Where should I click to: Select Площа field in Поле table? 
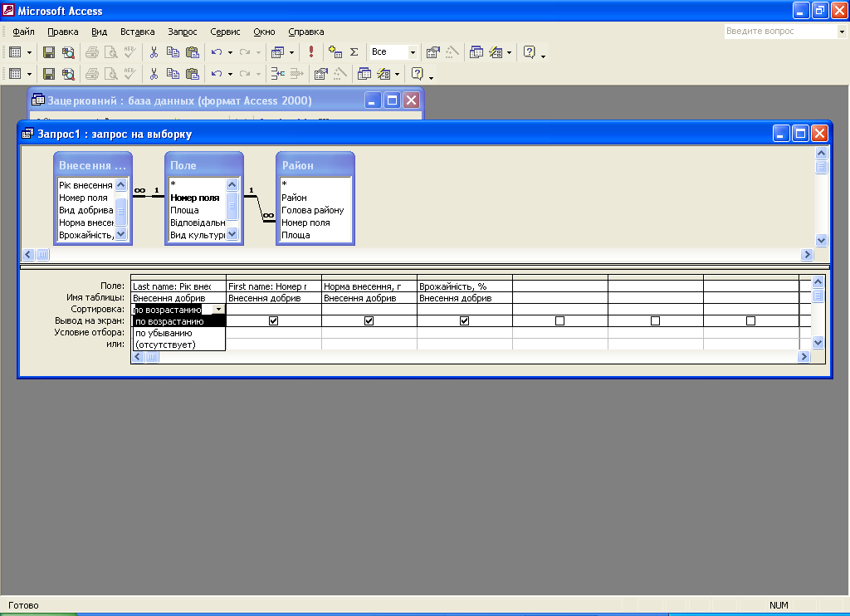tap(184, 210)
